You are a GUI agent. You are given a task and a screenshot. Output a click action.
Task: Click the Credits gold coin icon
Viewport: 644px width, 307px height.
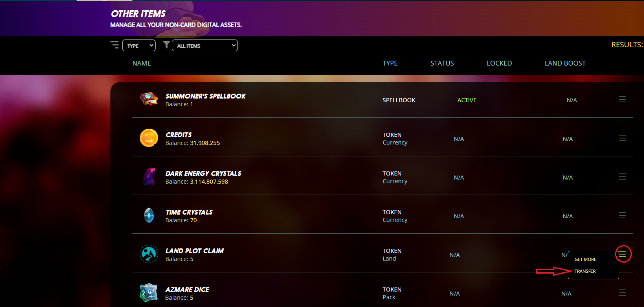point(149,138)
